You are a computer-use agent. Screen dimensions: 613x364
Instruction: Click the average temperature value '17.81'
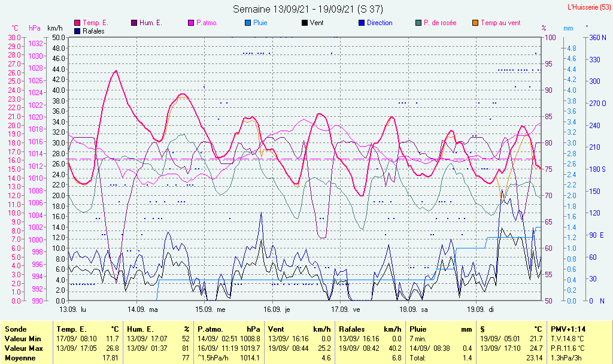110,358
